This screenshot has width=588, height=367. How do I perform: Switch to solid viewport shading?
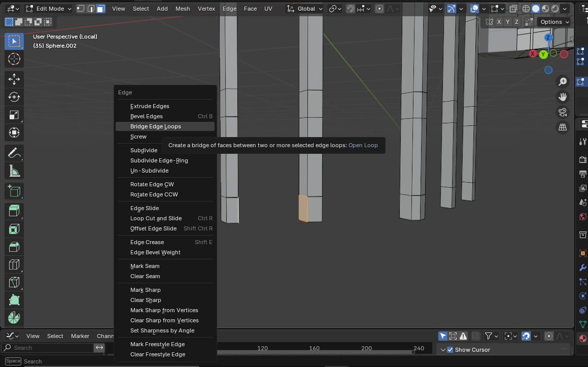pyautogui.click(x=536, y=9)
